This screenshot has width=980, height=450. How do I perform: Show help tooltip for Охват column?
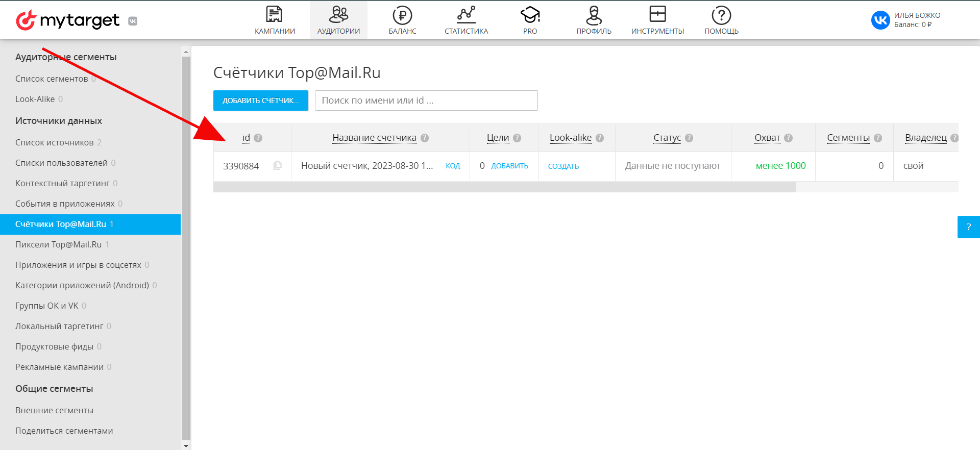coord(789,138)
